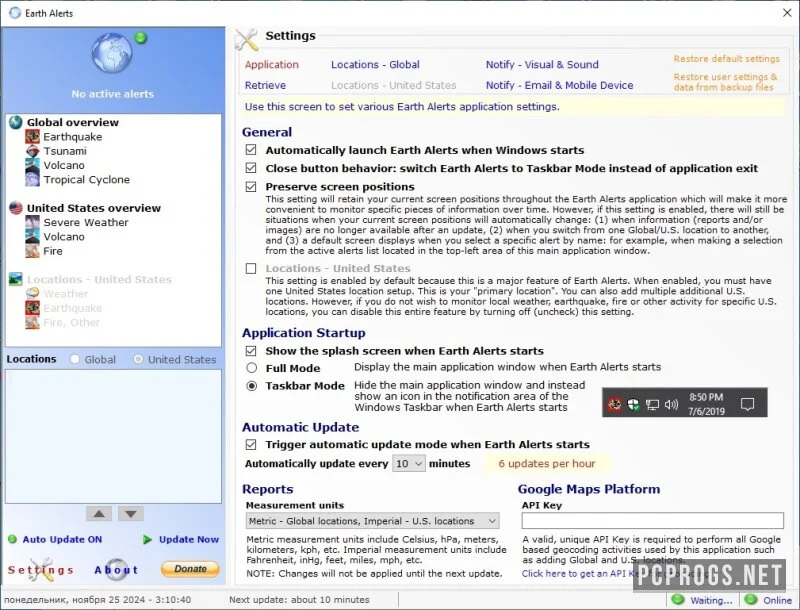Open the Locations - Global tab
This screenshot has width=800, height=610.
pos(375,64)
